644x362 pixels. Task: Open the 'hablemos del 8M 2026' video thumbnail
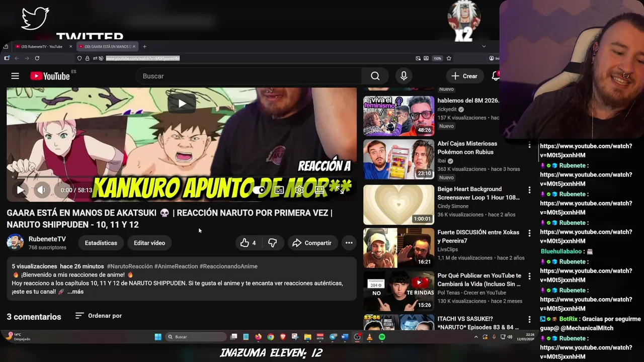(398, 116)
